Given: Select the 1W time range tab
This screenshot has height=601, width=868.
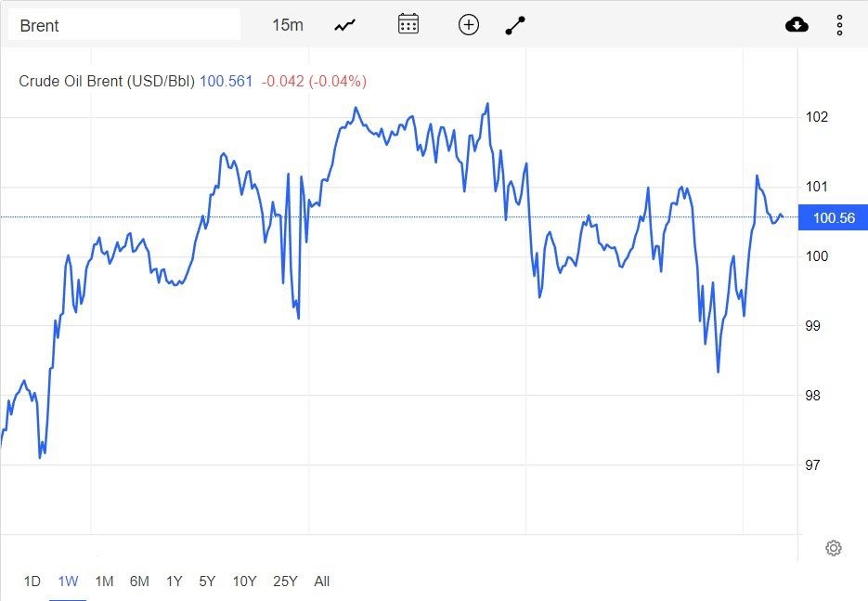Looking at the screenshot, I should (x=68, y=581).
